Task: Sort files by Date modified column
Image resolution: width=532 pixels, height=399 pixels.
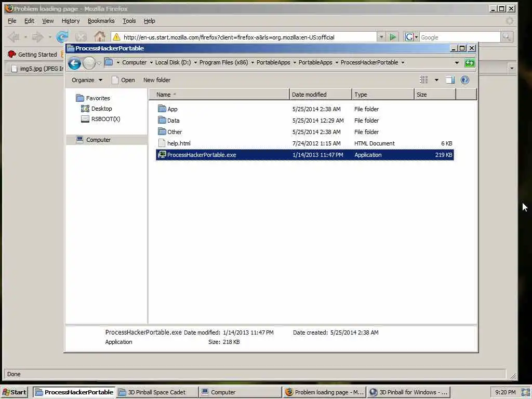Action: coord(321,95)
